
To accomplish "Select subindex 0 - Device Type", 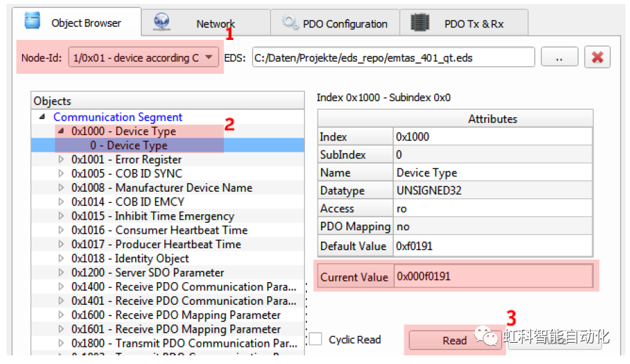I will [129, 146].
